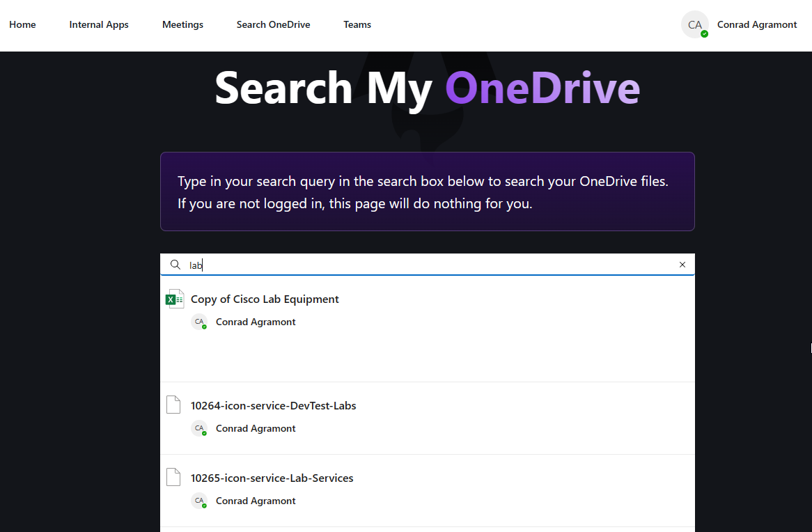Click the CA profile avatar in header
This screenshot has height=532, width=812.
tap(695, 25)
